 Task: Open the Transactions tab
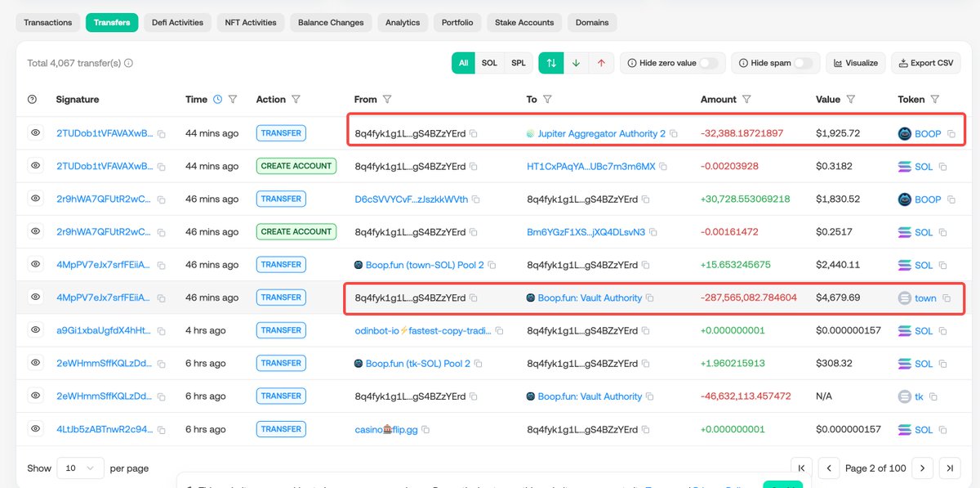48,22
